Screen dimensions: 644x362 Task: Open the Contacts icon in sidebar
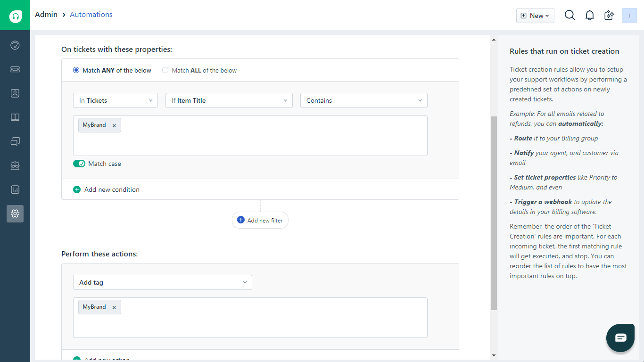pyautogui.click(x=15, y=93)
